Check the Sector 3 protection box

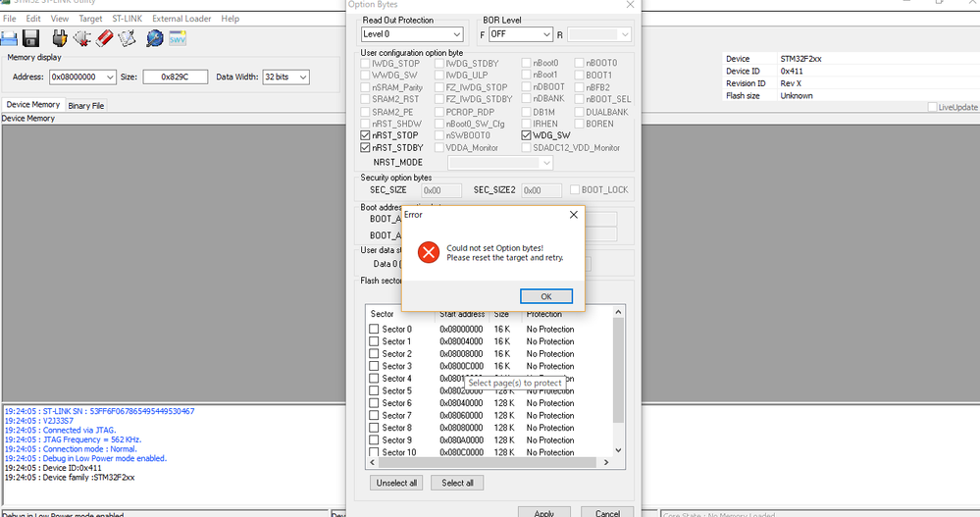click(x=374, y=366)
